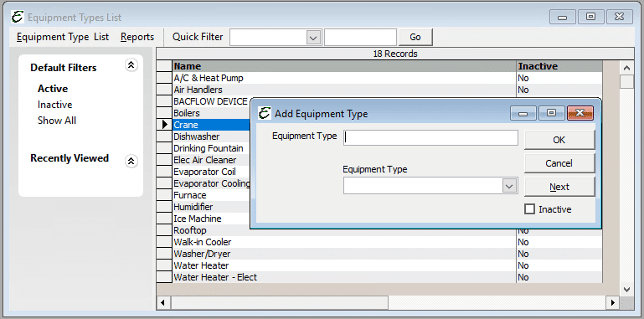
Task: Select the Furnace row
Action: pos(211,195)
